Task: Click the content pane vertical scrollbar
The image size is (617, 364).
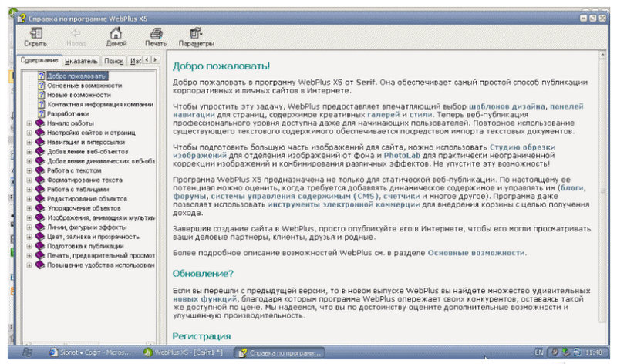Action: 602,190
